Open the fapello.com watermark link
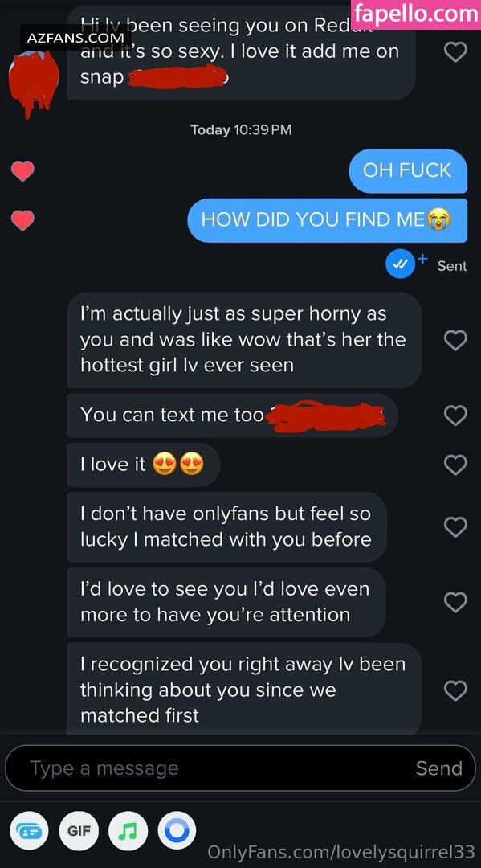The height and width of the screenshot is (868, 481). pyautogui.click(x=416, y=14)
